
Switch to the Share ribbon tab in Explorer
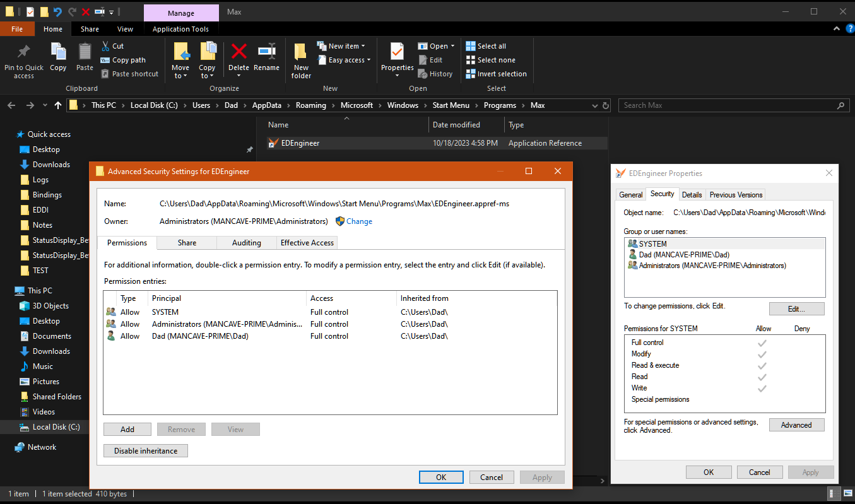pos(90,29)
